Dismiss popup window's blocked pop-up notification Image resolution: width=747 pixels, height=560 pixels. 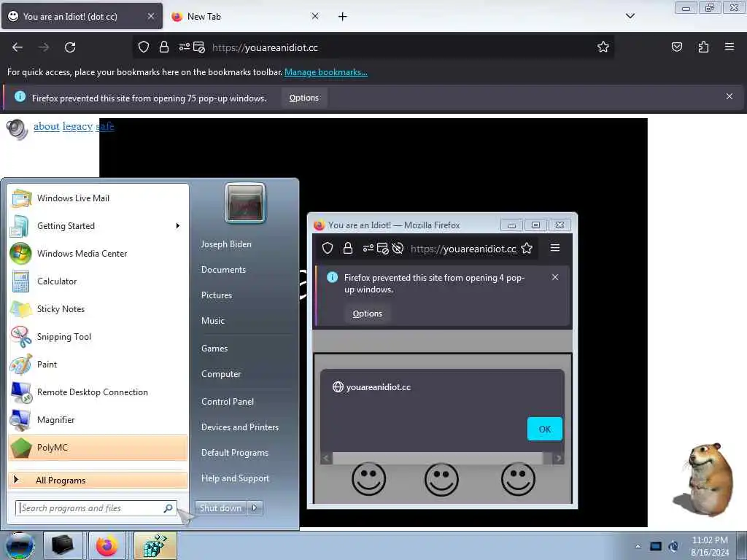tap(555, 277)
